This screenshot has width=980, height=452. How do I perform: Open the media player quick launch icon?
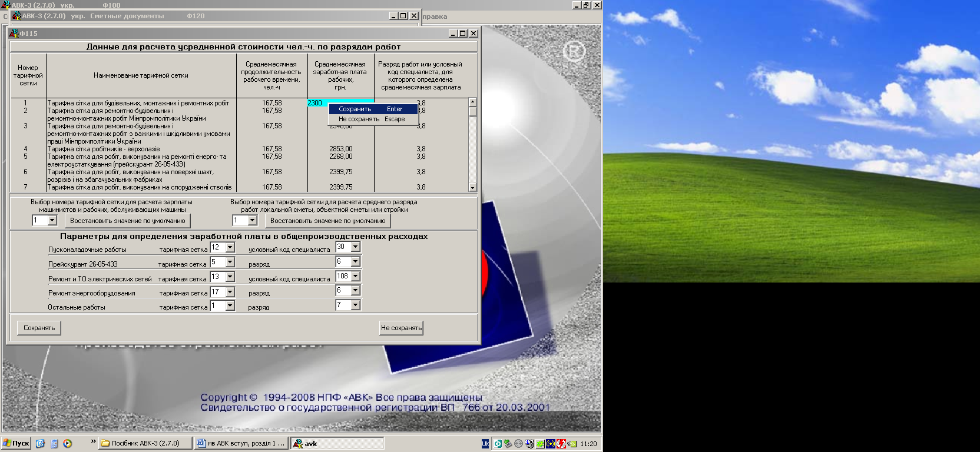point(68,443)
